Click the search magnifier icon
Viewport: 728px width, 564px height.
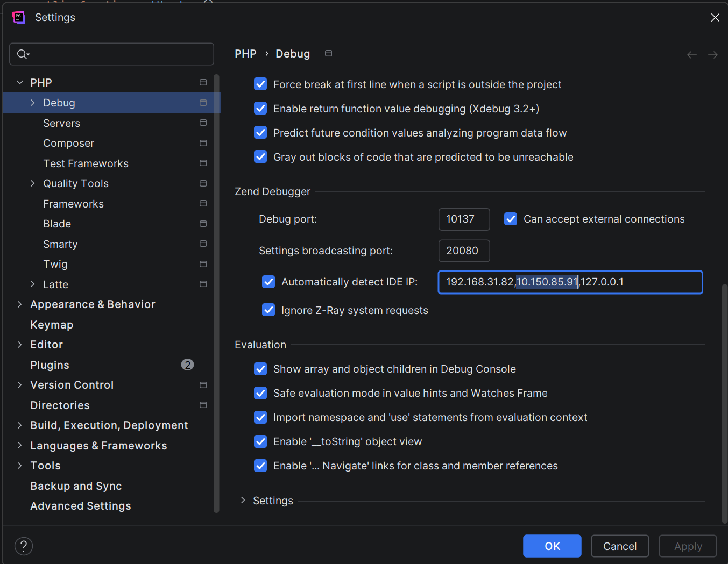(x=23, y=54)
